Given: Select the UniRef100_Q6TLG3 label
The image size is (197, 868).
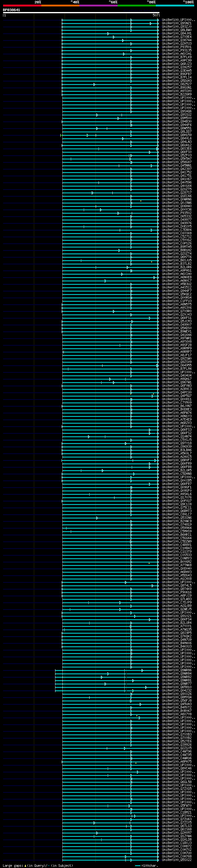Looking at the screenshot, I should point(177,826).
